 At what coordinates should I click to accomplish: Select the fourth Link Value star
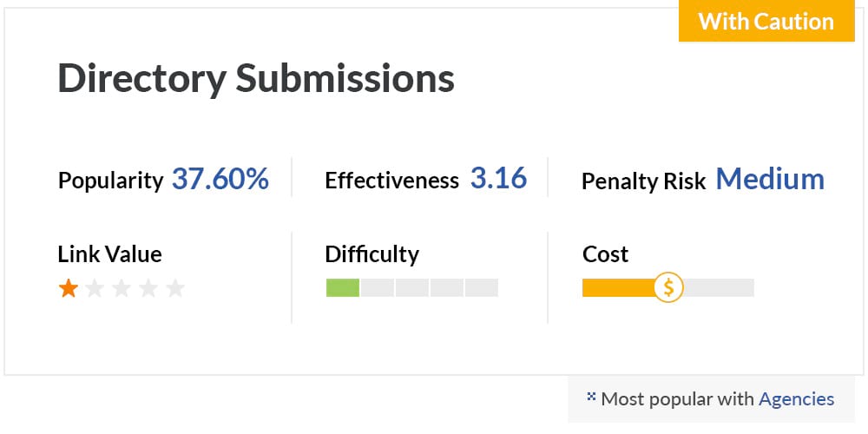click(148, 288)
